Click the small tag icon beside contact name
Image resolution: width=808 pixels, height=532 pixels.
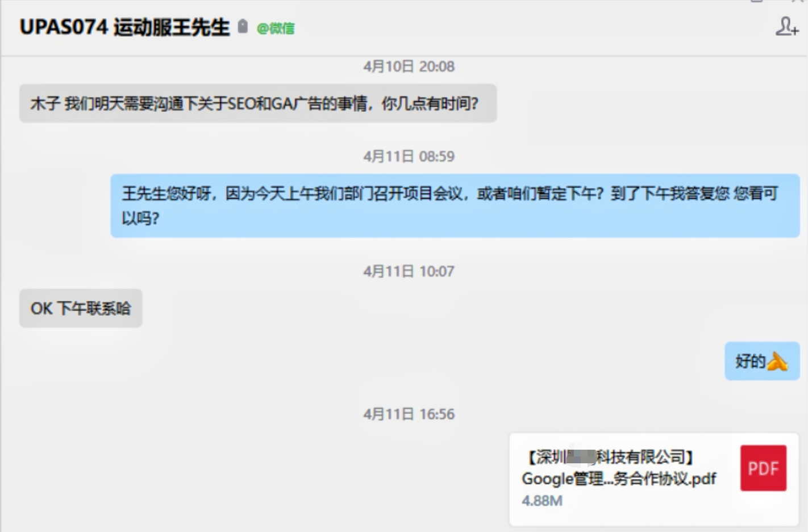[x=243, y=26]
